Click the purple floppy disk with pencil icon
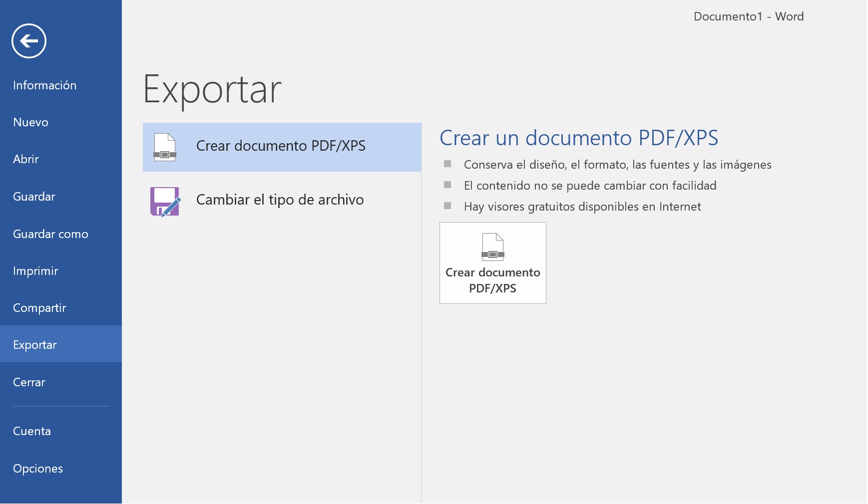This screenshot has height=504, width=868. click(x=165, y=201)
